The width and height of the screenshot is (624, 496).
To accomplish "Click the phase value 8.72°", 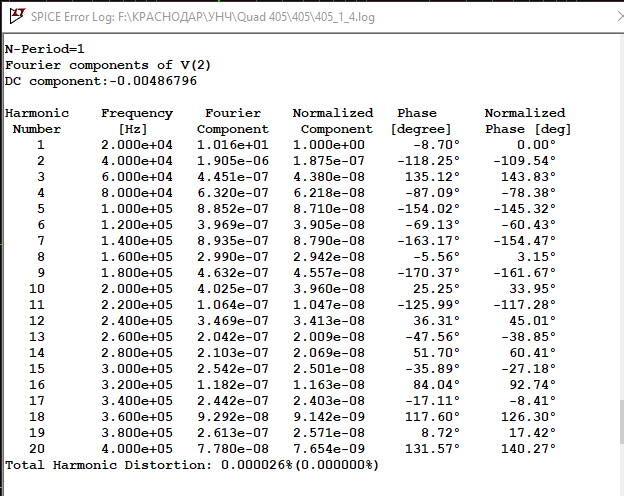I will [x=440, y=432].
